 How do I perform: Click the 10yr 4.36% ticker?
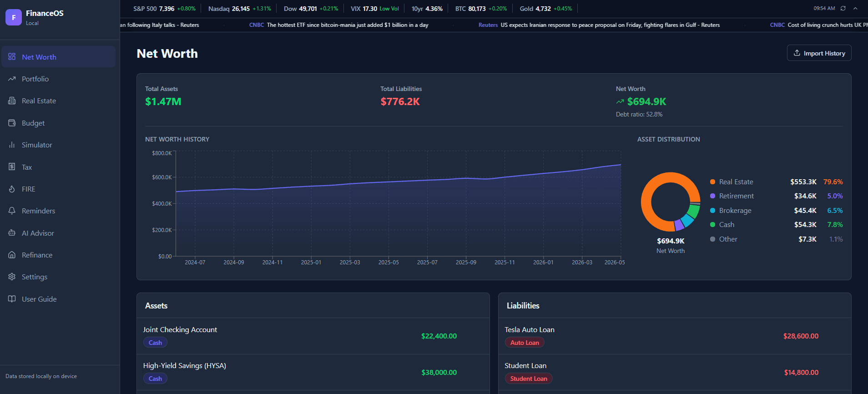pos(427,9)
